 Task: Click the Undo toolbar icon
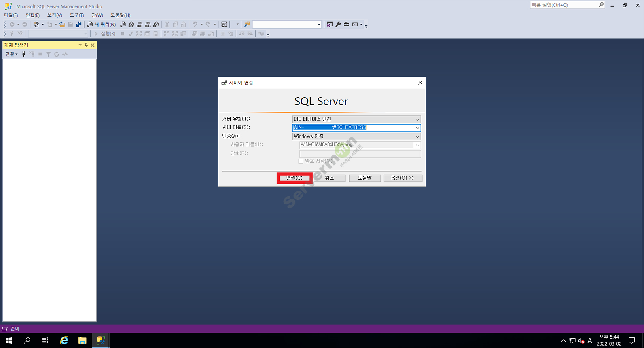pos(195,24)
